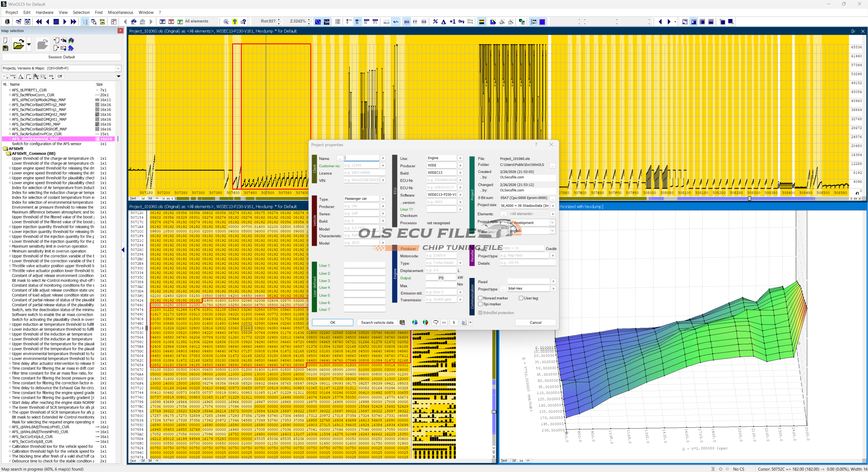Check the Spi marker checkbox

(x=480, y=304)
